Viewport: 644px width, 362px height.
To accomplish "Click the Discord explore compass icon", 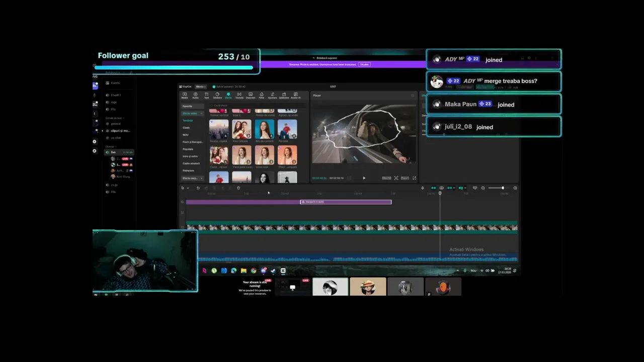I will tap(95, 151).
